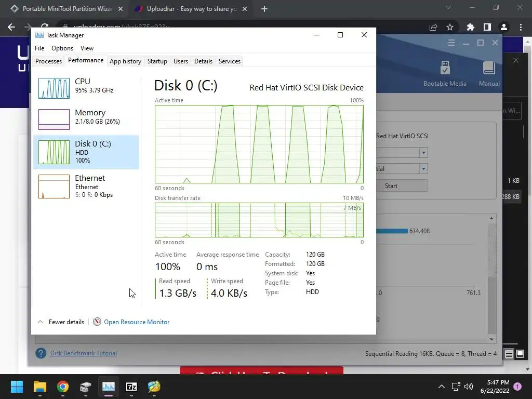This screenshot has width=532, height=399.
Task: Open the File menu in Task Manager
Action: click(x=39, y=48)
